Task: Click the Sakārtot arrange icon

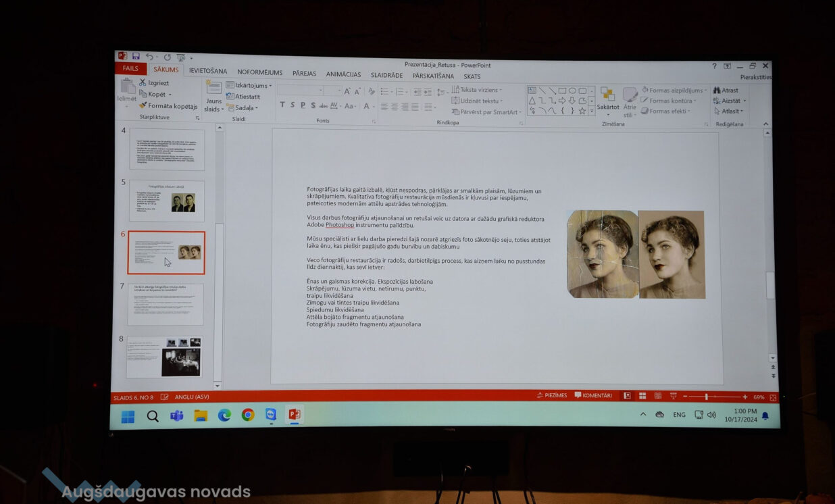Action: click(607, 95)
